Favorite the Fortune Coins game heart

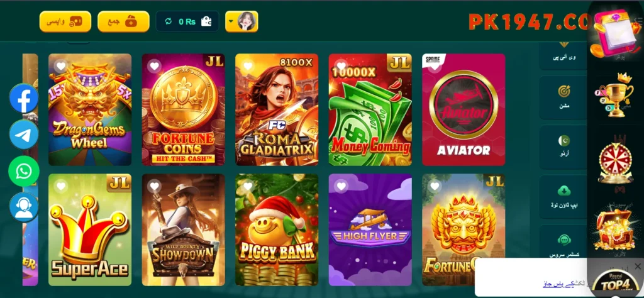point(154,66)
